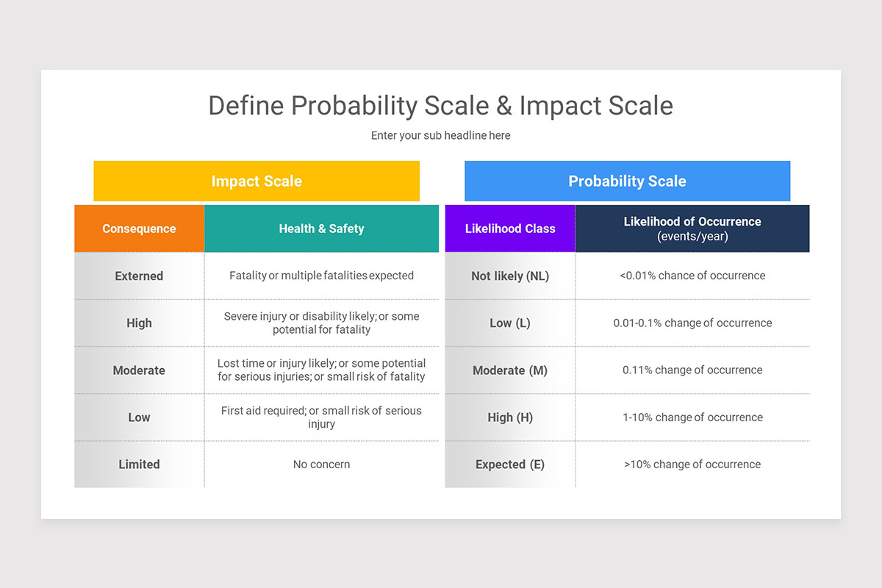The width and height of the screenshot is (882, 588).
Task: Select the orange Consequence column header
Action: (139, 229)
